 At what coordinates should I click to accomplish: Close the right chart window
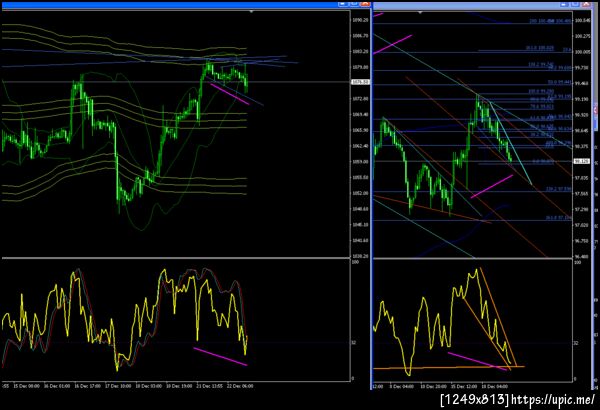coord(587,3)
